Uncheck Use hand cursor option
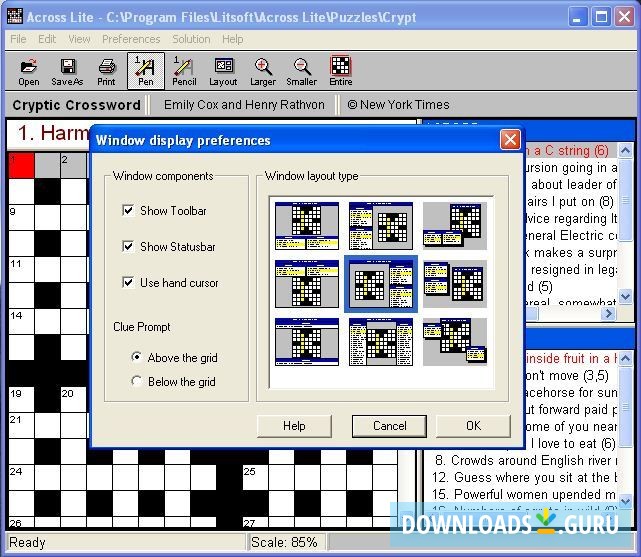Viewport: 641px width, 557px height. coord(128,282)
